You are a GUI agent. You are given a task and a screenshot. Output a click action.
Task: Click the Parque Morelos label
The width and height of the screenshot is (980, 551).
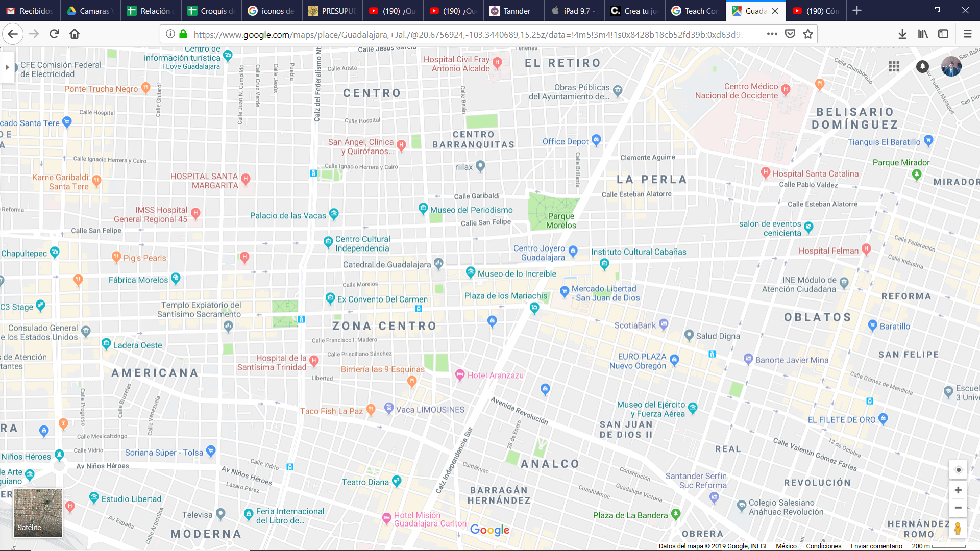(x=561, y=221)
